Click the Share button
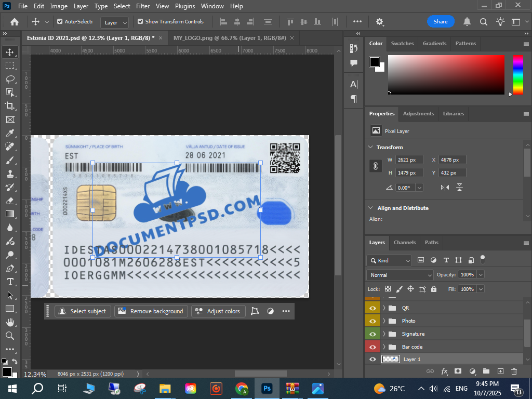 (440, 22)
